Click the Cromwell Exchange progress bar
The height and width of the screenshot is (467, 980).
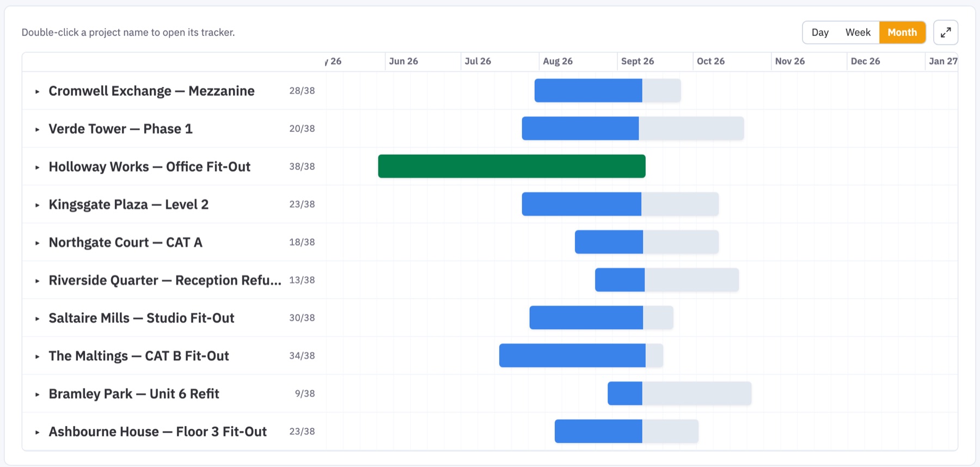pos(608,90)
